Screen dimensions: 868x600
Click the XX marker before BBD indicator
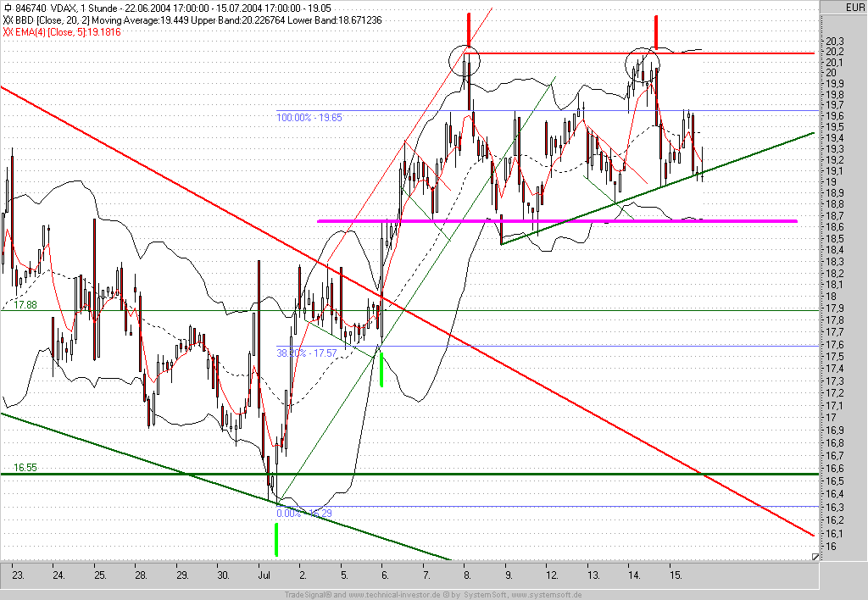click(8, 20)
